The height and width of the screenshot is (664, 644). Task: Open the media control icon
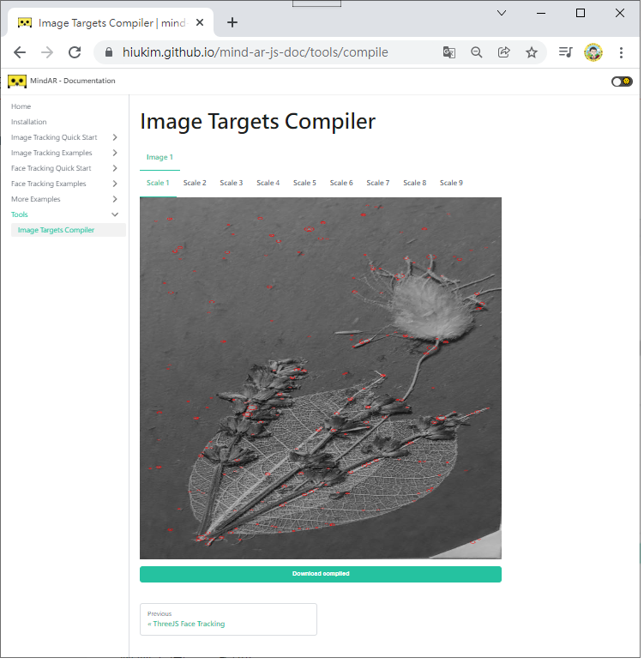[565, 52]
